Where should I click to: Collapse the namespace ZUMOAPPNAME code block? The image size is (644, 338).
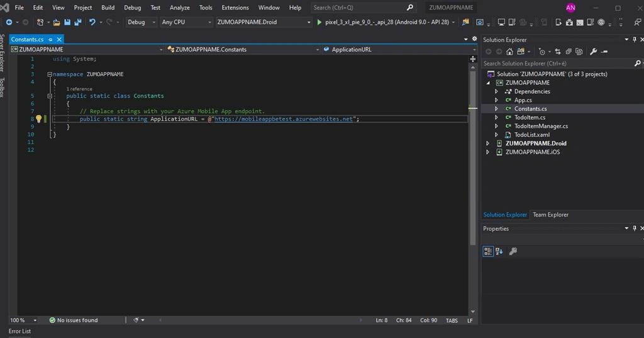49,74
